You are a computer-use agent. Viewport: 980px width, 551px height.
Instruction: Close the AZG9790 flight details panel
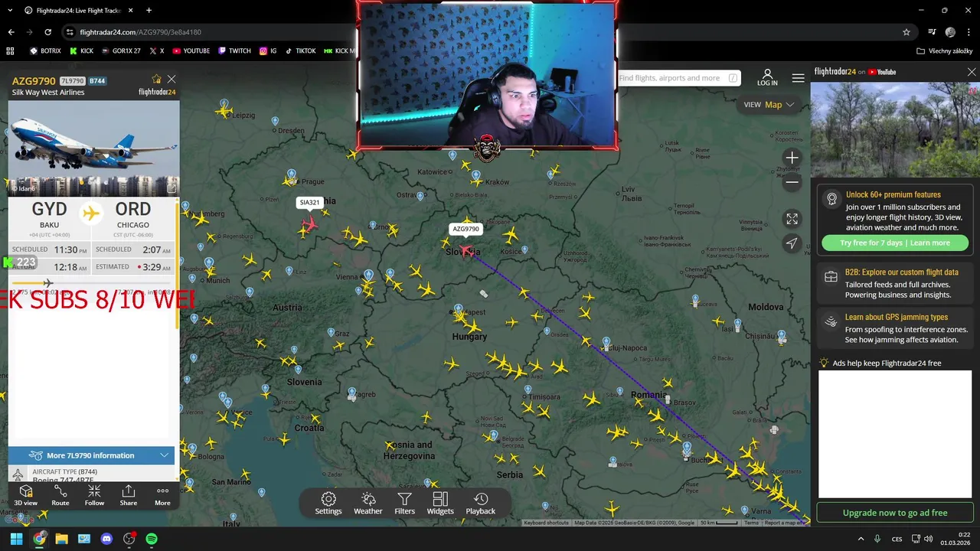click(x=171, y=79)
